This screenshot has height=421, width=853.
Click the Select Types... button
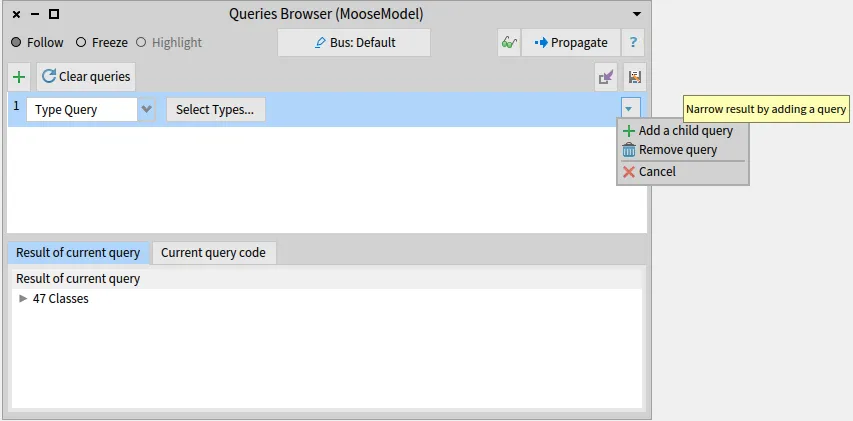click(x=216, y=109)
